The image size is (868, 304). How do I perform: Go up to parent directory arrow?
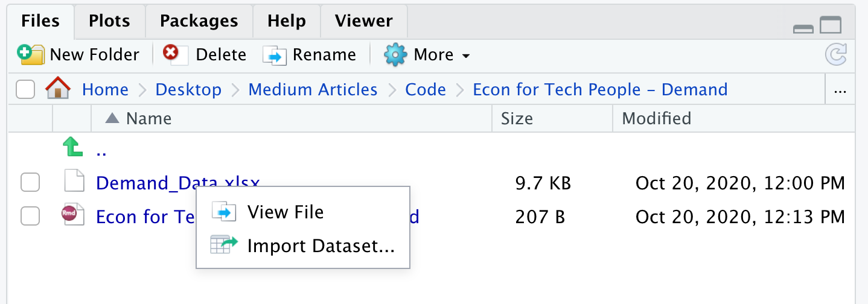coord(72,147)
